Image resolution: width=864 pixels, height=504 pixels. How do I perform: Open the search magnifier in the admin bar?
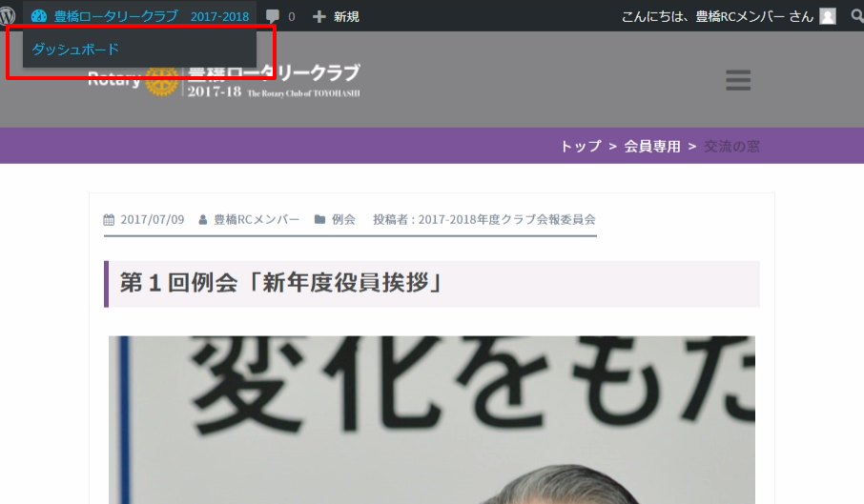(x=854, y=15)
